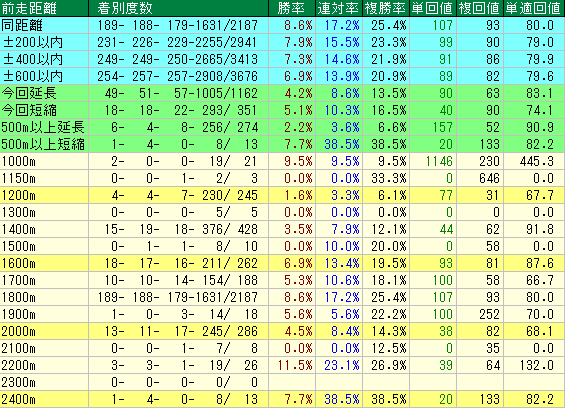Viewport: 565px width, 408px height.
Task: Click the 複勝率 column header
Action: (386, 8)
